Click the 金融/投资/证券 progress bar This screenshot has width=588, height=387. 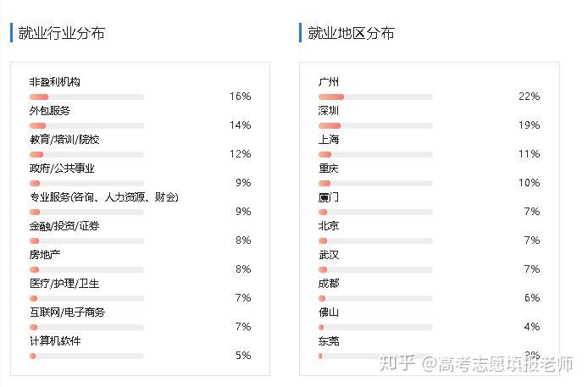(86, 240)
